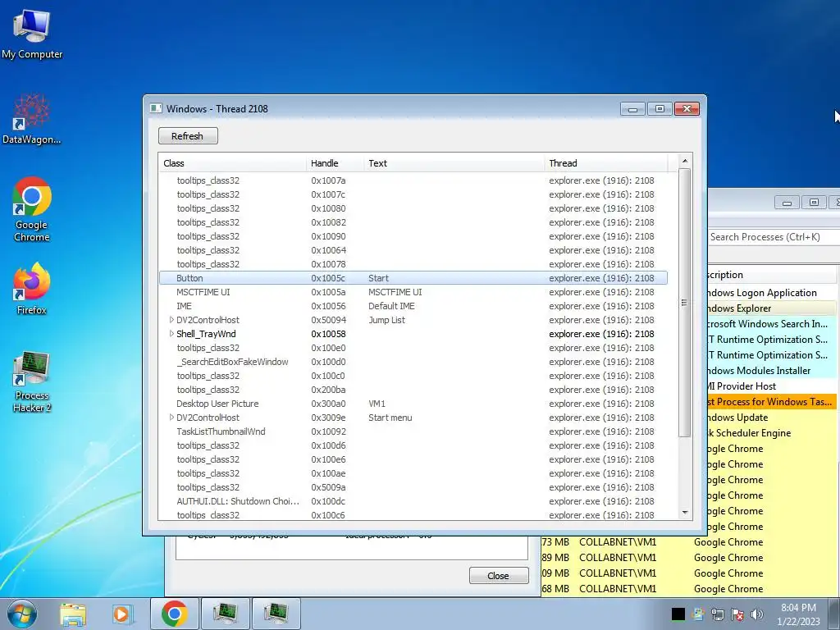Select tooltips_class32 row with handle 0x100e0
840x630 pixels.
point(413,348)
